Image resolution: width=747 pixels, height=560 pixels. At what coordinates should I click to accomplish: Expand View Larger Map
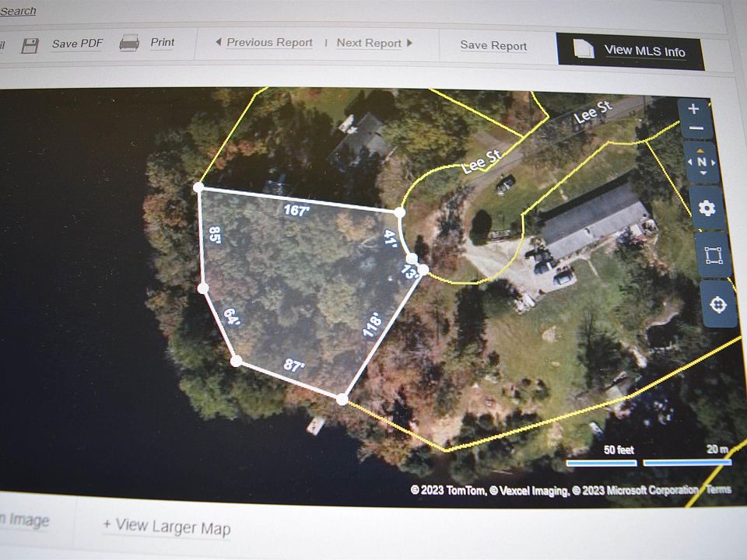pyautogui.click(x=167, y=527)
